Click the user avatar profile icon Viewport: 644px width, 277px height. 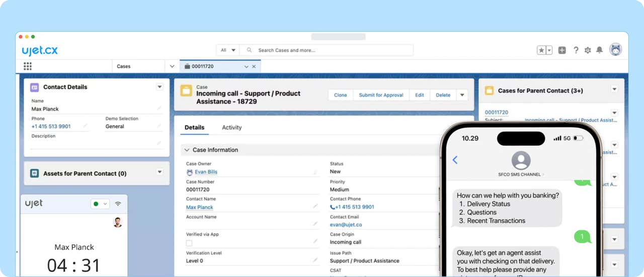click(x=615, y=49)
